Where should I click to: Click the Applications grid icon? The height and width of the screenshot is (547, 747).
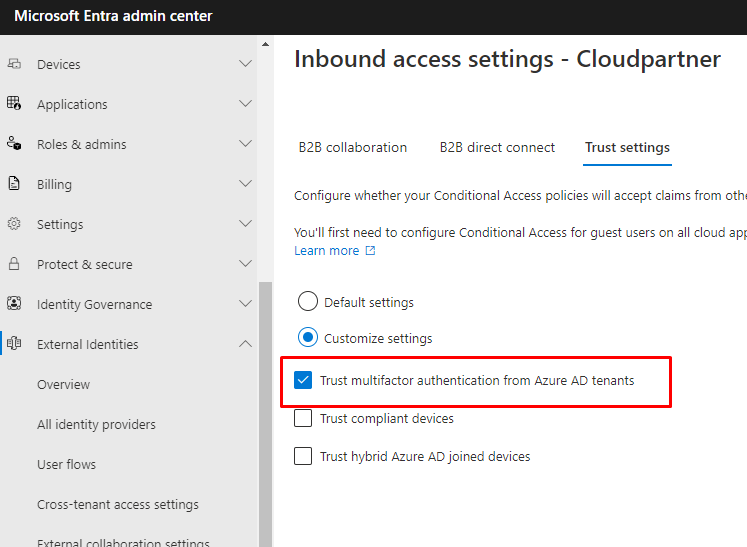pos(14,103)
